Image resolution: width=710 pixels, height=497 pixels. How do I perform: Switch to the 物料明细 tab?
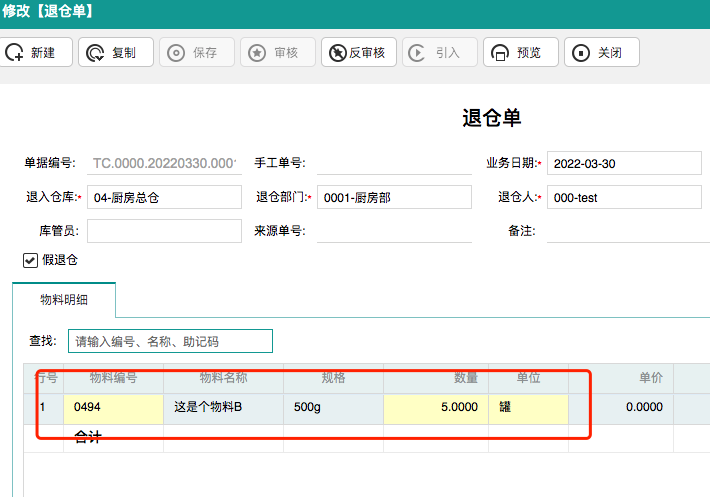click(64, 299)
